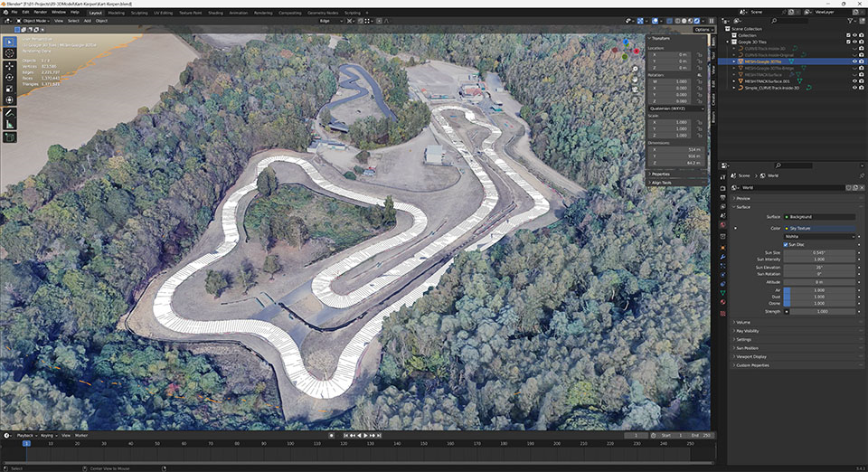
Task: Click the viewport orientation gizmo
Action: click(626, 50)
